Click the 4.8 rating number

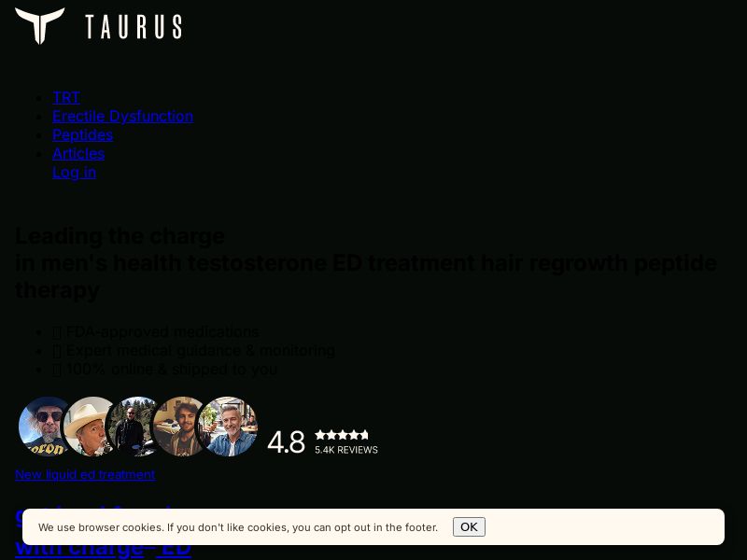click(286, 441)
